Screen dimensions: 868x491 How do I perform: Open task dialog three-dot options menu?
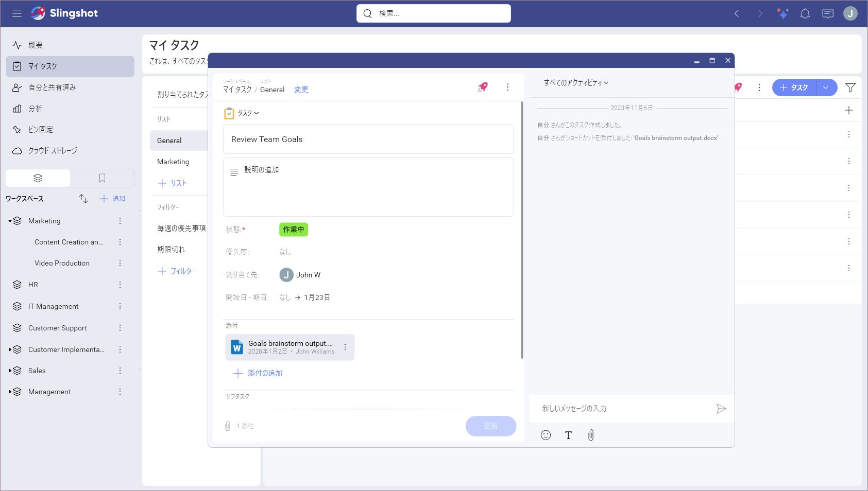tap(508, 87)
